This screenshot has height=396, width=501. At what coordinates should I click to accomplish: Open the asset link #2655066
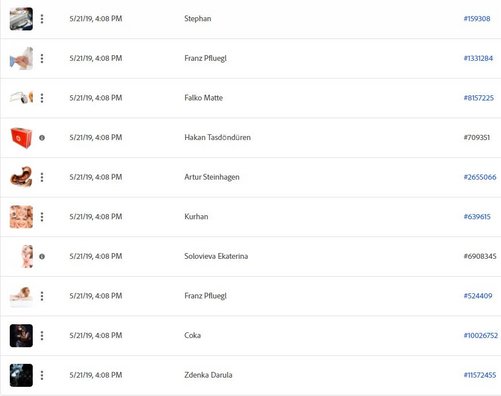point(480,177)
